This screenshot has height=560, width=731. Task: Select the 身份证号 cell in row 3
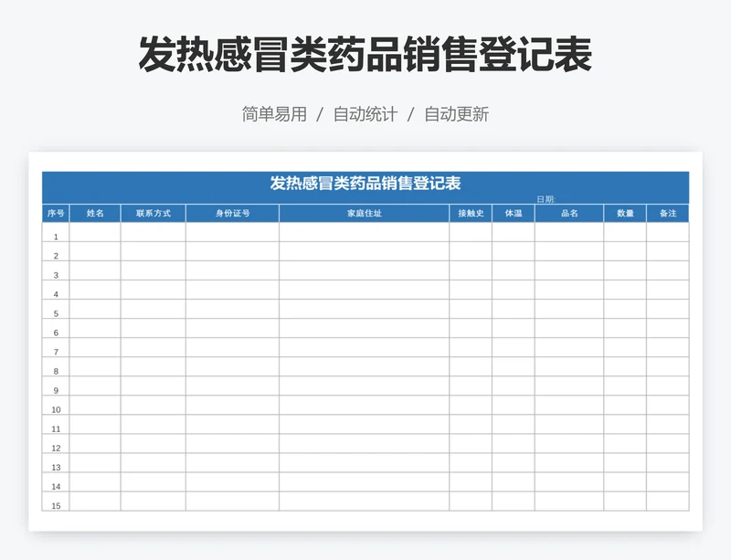pyautogui.click(x=233, y=270)
